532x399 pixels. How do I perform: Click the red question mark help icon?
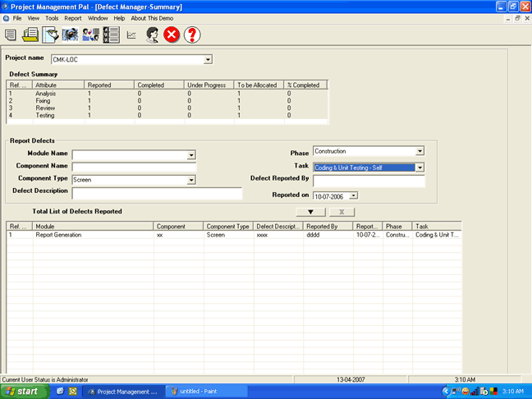click(x=192, y=34)
